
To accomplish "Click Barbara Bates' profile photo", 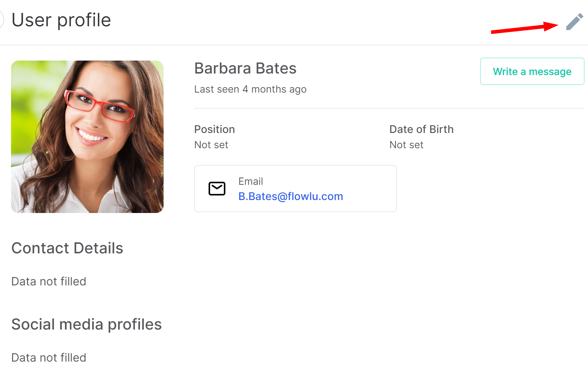I will [x=87, y=137].
